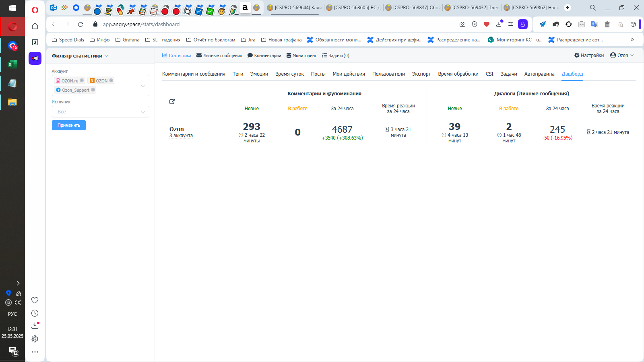Remove the Ozon_Support account chip
Screen dimensions: 644x362
tap(93, 90)
